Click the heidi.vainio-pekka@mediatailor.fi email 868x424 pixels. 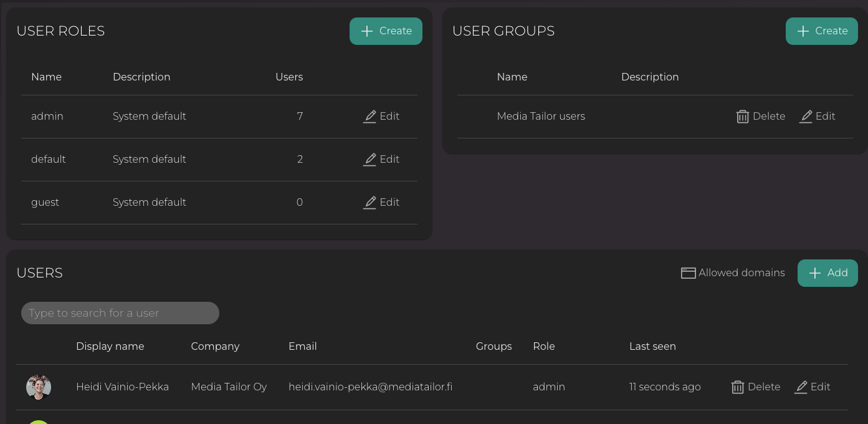coord(370,387)
